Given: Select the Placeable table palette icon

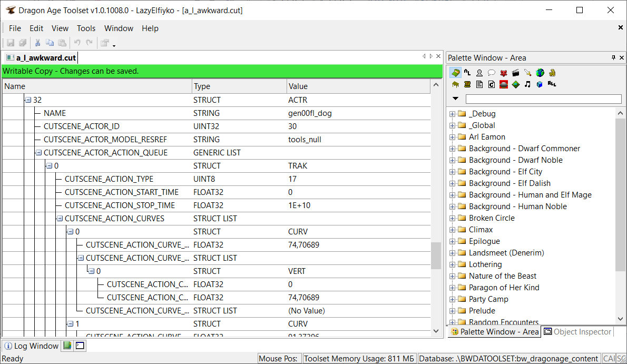Looking at the screenshot, I should click(455, 84).
